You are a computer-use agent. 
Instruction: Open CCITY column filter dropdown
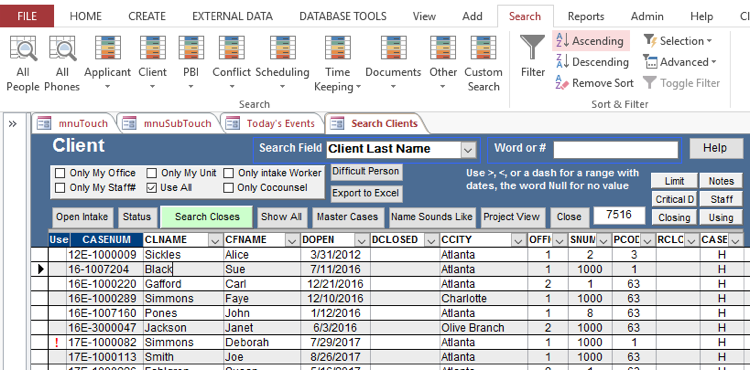point(518,240)
